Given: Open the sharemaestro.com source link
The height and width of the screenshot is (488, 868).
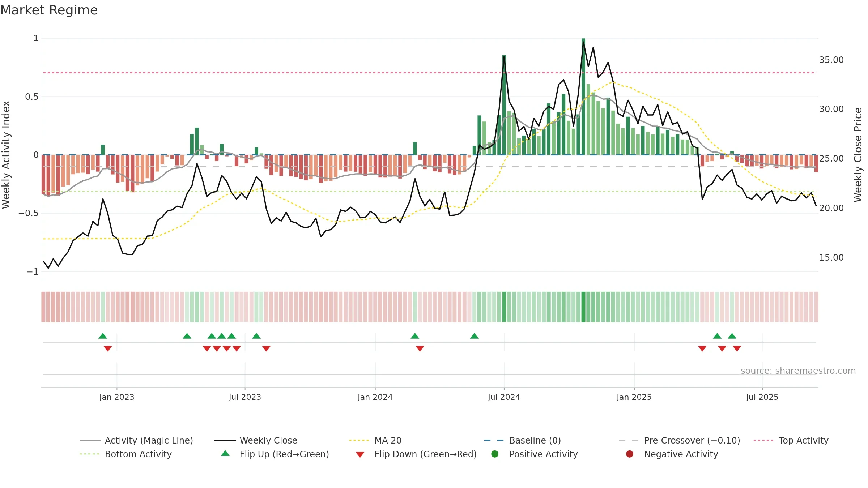Looking at the screenshot, I should pyautogui.click(x=798, y=371).
